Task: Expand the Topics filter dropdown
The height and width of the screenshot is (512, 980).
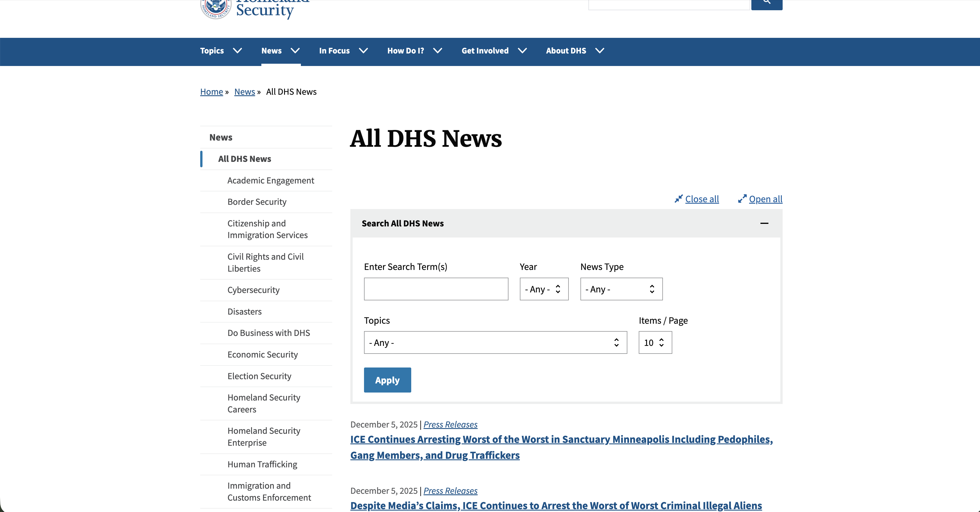Action: (x=495, y=343)
